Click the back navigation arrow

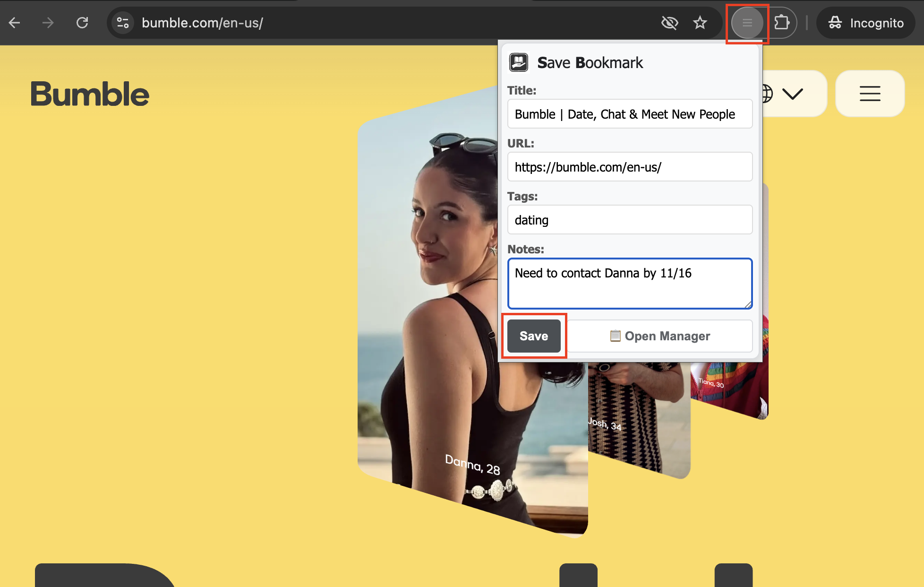tap(15, 22)
